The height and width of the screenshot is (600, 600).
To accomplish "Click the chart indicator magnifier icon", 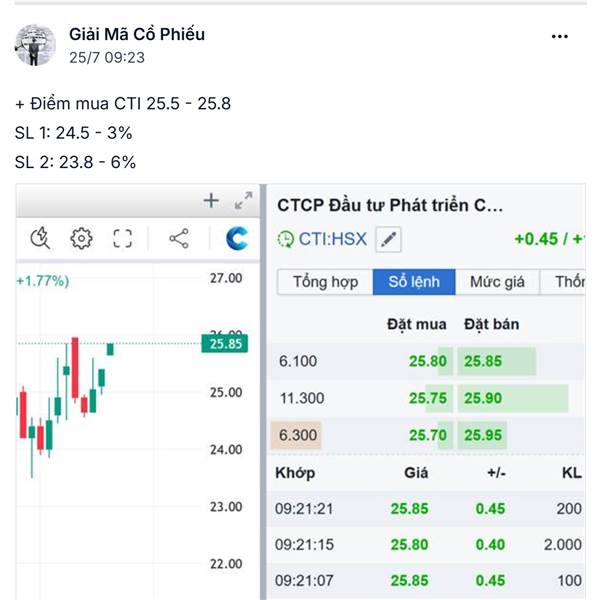I will (x=41, y=238).
